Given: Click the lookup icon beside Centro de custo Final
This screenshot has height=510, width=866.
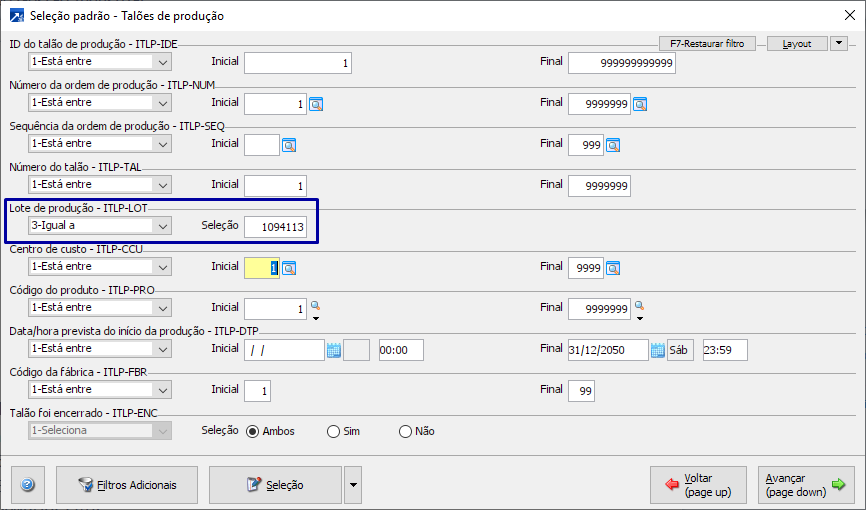Looking at the screenshot, I should 613,267.
